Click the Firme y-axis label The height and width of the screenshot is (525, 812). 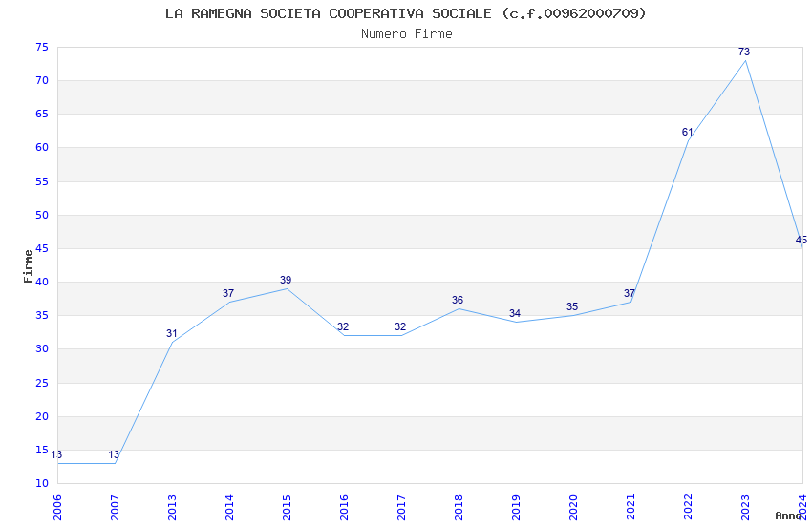28,266
